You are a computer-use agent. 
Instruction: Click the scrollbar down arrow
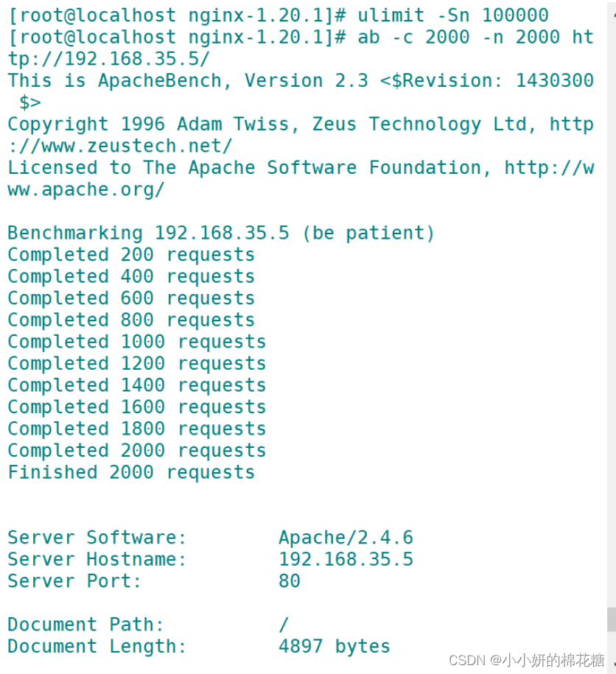[613, 665]
